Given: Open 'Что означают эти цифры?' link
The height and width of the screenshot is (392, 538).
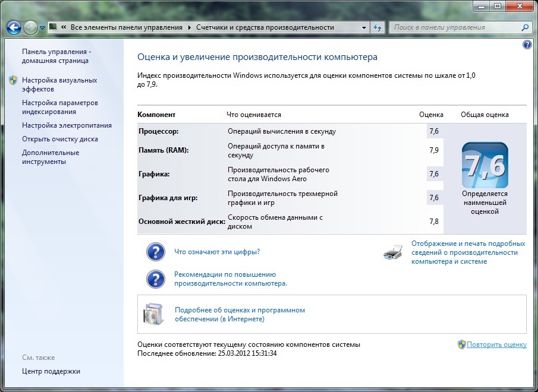Looking at the screenshot, I should (217, 252).
